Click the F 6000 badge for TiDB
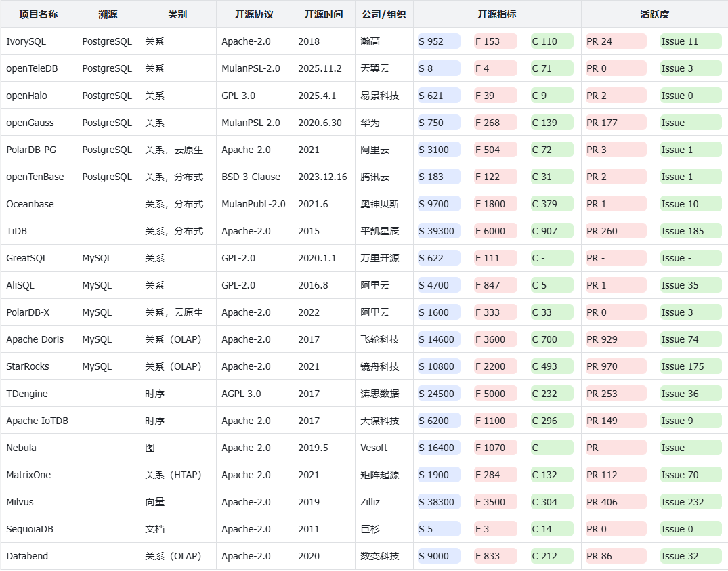This screenshot has height=571, width=728. click(496, 231)
